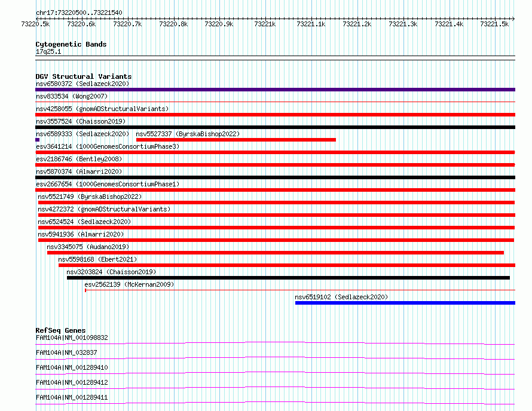This screenshot has height=411, width=532.
Task: Open variant esv2562139 (McKernan2009) label
Action: (x=129, y=284)
